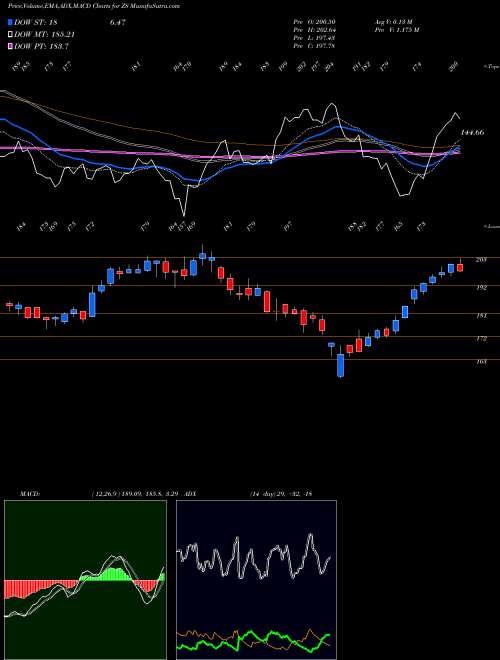This screenshot has height=660, width=500.
Task: Click the 203 price level label
Action: coord(481,260)
